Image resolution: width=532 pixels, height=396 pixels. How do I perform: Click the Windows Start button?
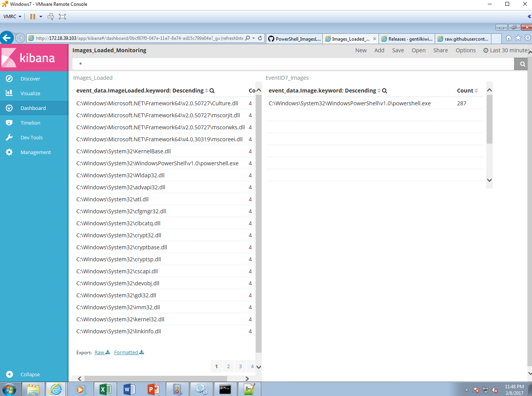(x=9, y=389)
